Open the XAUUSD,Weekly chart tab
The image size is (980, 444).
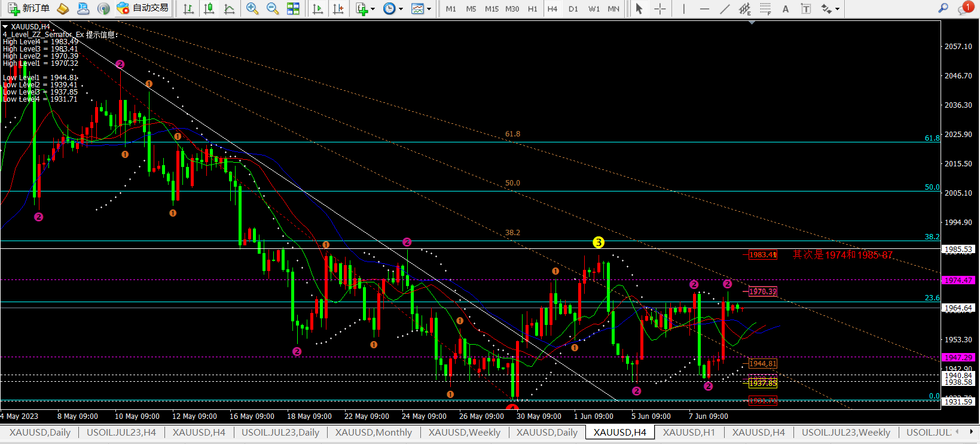click(465, 432)
